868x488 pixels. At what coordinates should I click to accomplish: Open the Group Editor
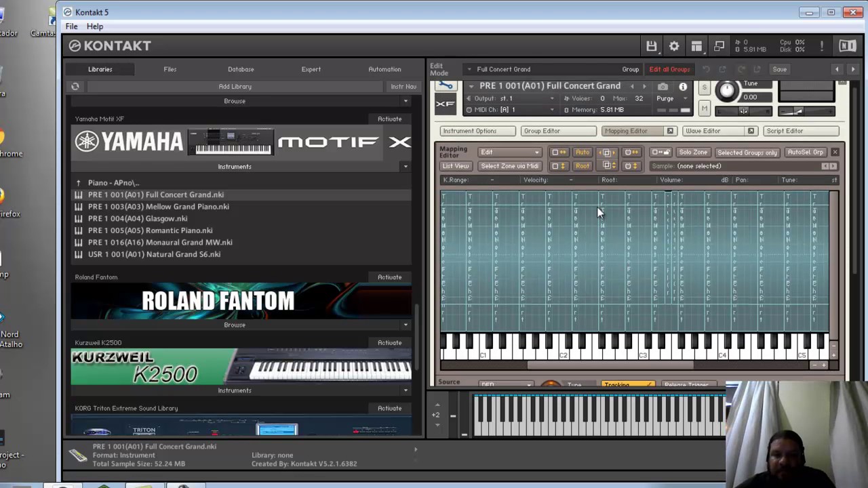coord(558,131)
